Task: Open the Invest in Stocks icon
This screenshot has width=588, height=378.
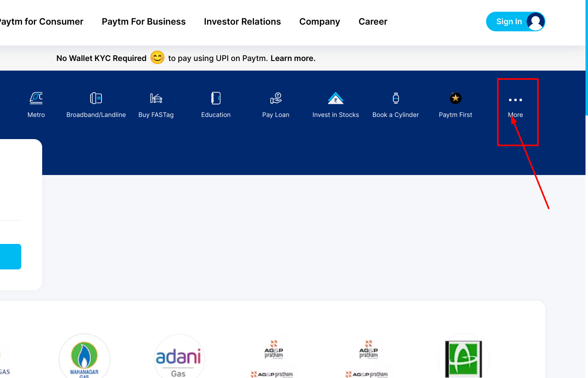Action: point(335,99)
